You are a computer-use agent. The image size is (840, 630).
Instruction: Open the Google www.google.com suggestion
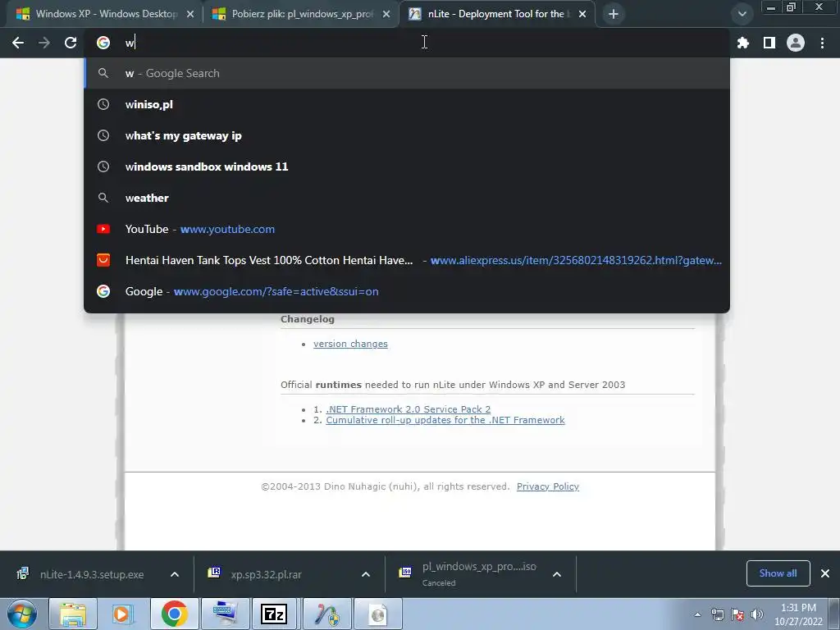[x=407, y=291]
